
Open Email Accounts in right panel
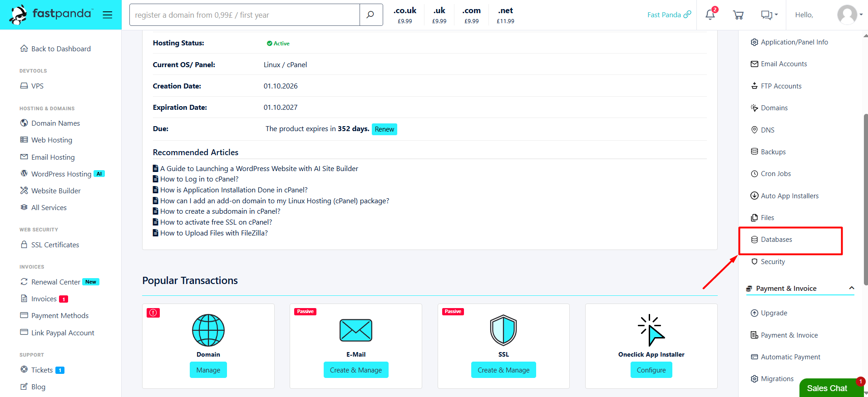(779, 64)
